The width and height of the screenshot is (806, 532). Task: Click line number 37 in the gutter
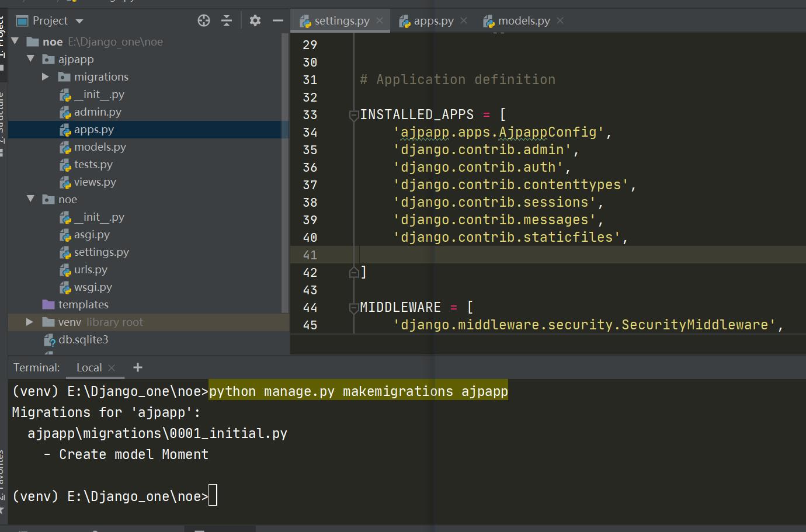pos(310,185)
